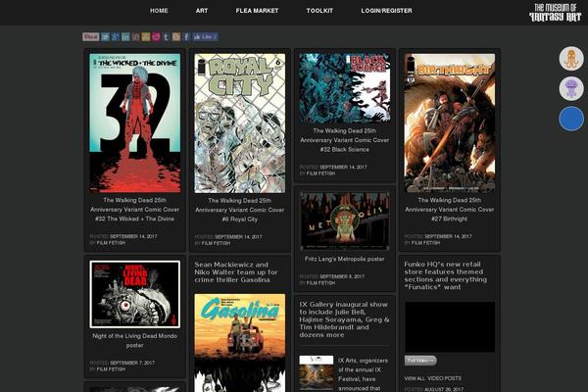The image size is (588, 392).
Task: Go to the Home menu item
Action: 159,11
